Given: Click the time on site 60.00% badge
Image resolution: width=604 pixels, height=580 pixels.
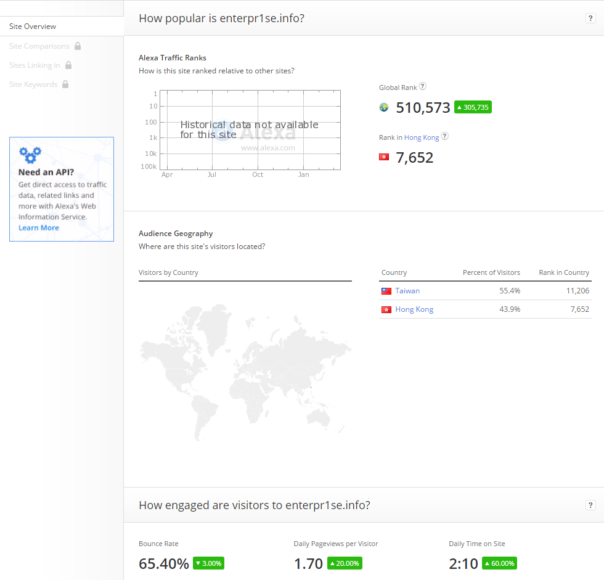Looking at the screenshot, I should pyautogui.click(x=500, y=563).
